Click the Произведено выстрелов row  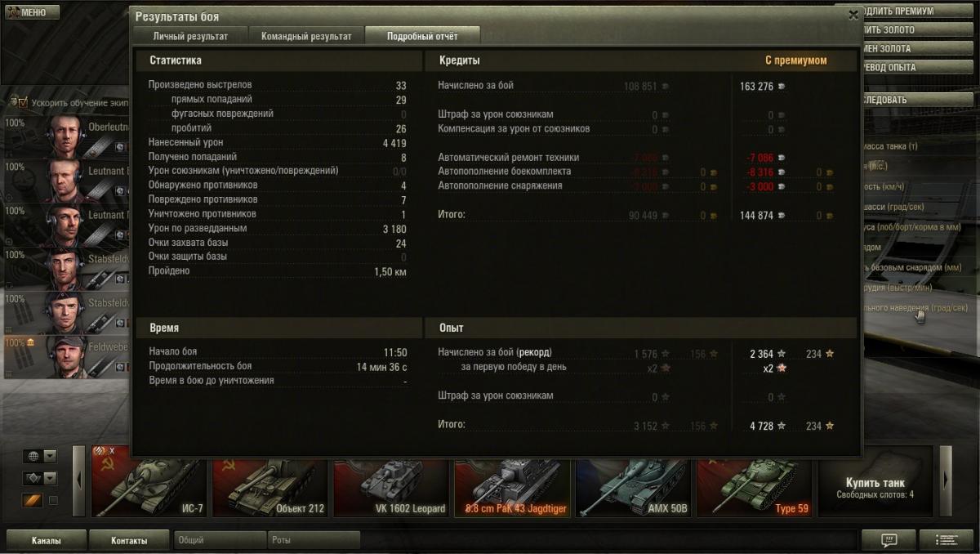click(x=278, y=85)
